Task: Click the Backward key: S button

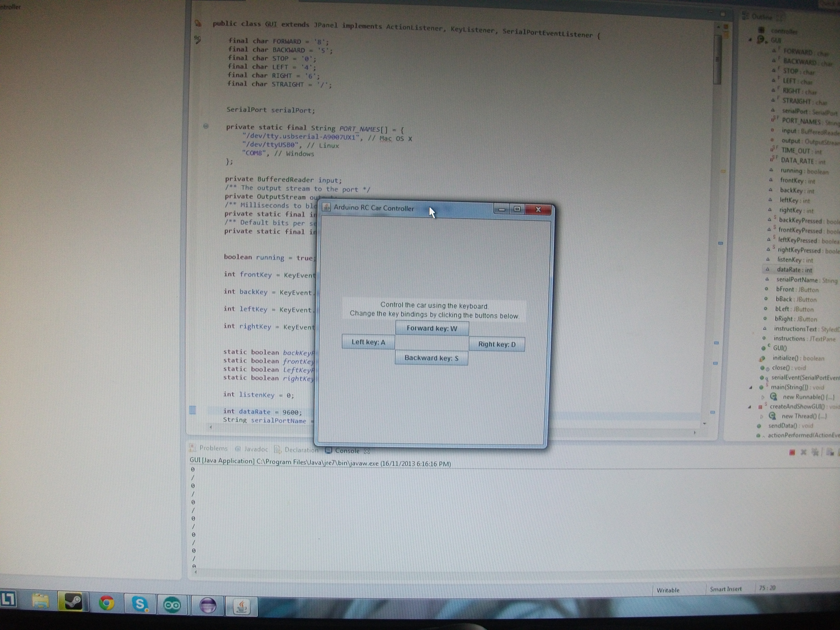Action: click(431, 358)
